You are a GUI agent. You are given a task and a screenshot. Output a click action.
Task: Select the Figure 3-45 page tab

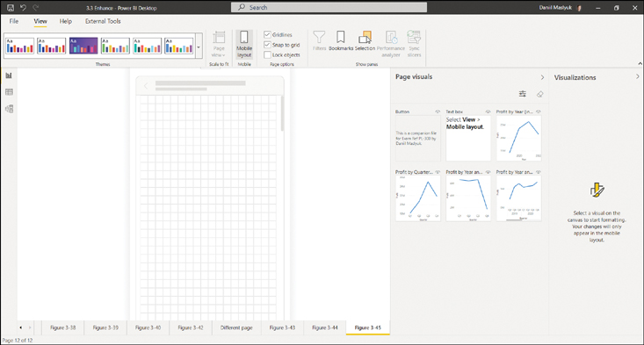click(367, 327)
